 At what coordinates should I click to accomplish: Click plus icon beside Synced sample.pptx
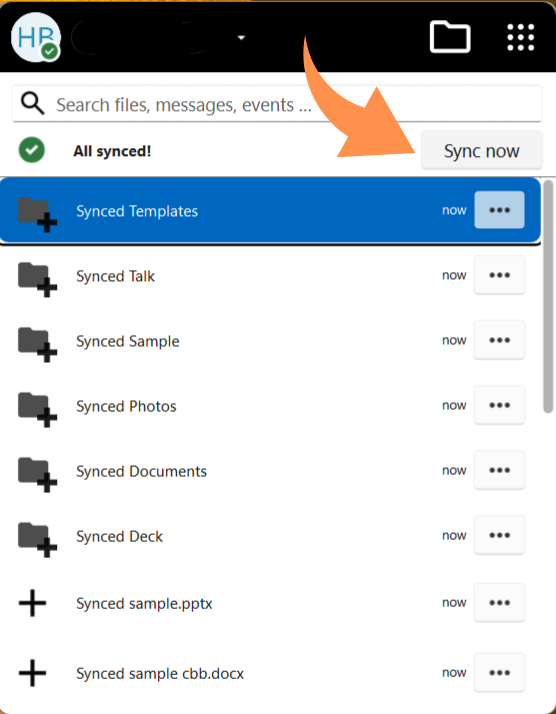[32, 603]
